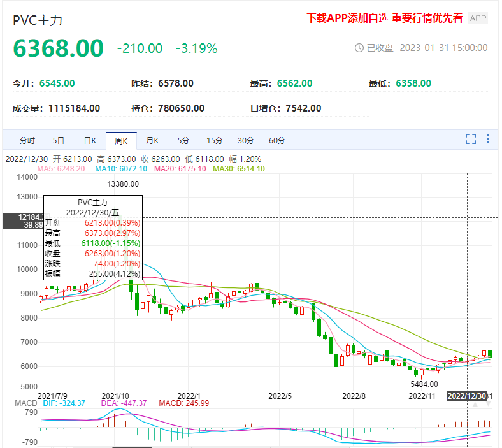This screenshot has width=502, height=448.
Task: Show the 5分 interval chart
Action: click(183, 141)
